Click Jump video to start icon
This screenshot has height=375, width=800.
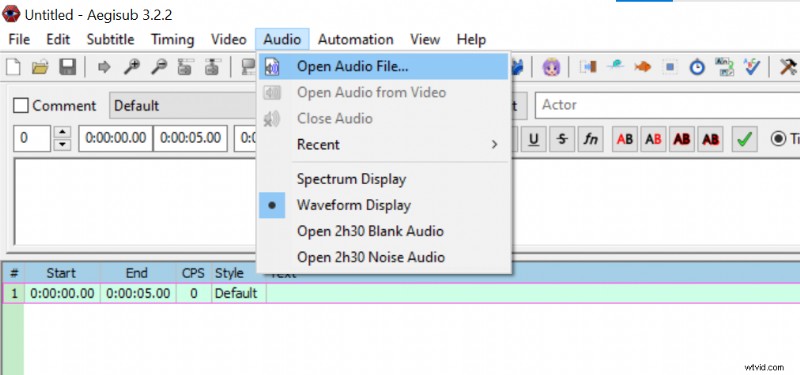pos(185,67)
